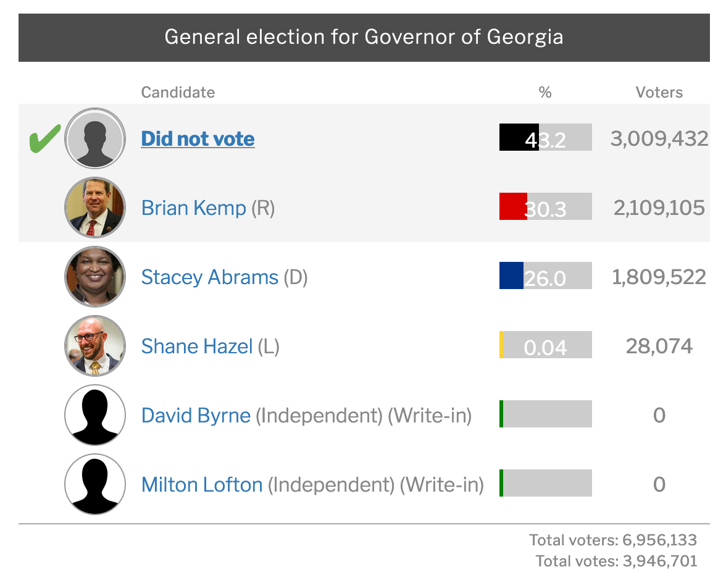Click the black 43.2 percentage bar
The width and height of the screenshot is (726, 588).
[546, 137]
